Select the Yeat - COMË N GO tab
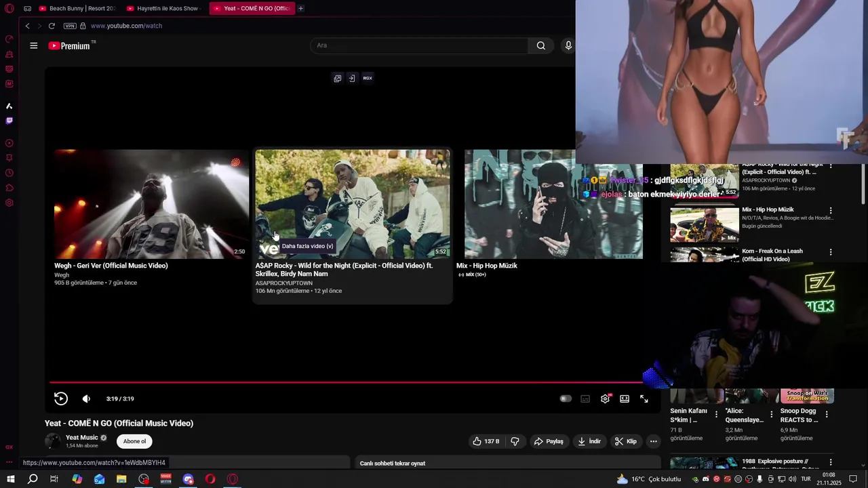This screenshot has height=488, width=868. point(252,8)
